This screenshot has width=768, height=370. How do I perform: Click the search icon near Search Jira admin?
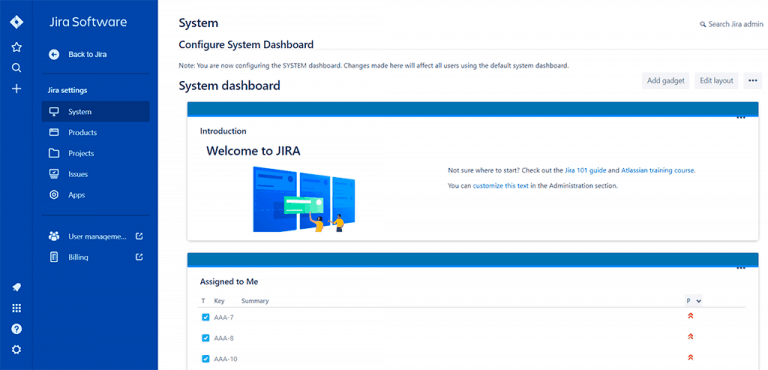703,24
